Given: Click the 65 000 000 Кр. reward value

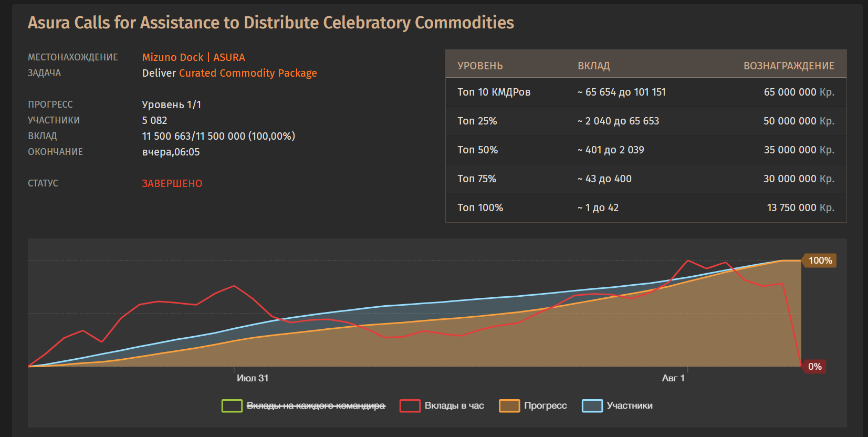Looking at the screenshot, I should [799, 92].
